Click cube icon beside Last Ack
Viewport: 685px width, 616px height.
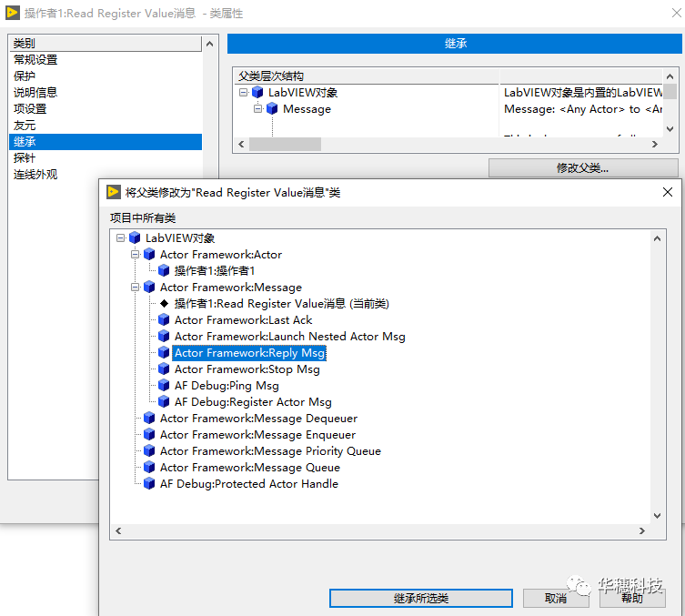tap(164, 319)
